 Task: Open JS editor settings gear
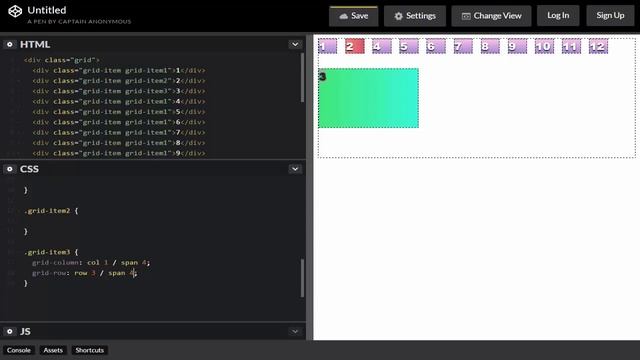(10, 331)
